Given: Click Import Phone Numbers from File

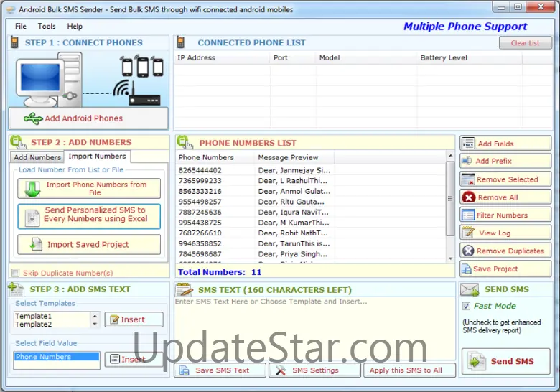Looking at the screenshot, I should (x=89, y=189).
